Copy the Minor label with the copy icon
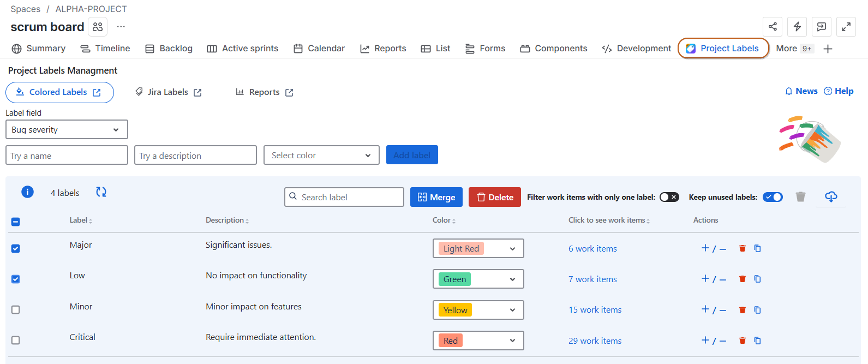This screenshot has height=364, width=868. (x=757, y=310)
